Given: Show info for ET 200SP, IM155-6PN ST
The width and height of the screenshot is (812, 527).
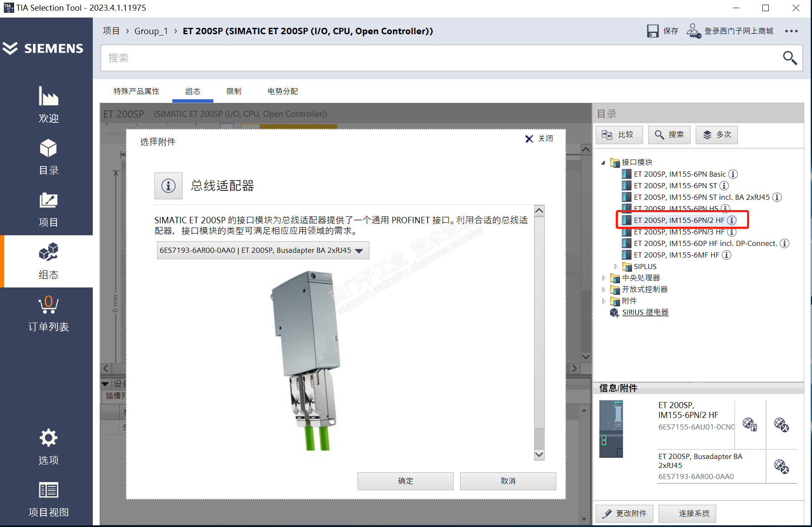Looking at the screenshot, I should pos(724,186).
